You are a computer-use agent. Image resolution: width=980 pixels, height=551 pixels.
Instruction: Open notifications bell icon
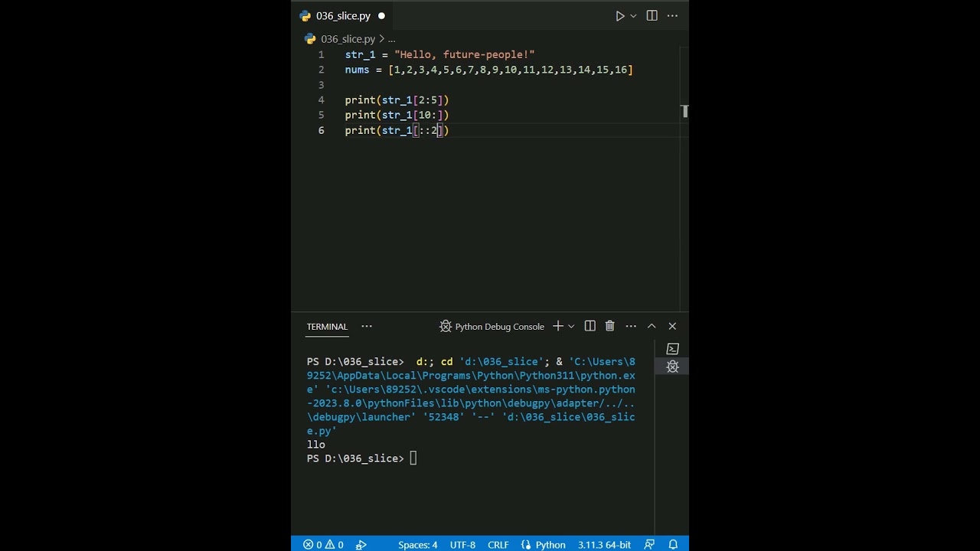[673, 545]
